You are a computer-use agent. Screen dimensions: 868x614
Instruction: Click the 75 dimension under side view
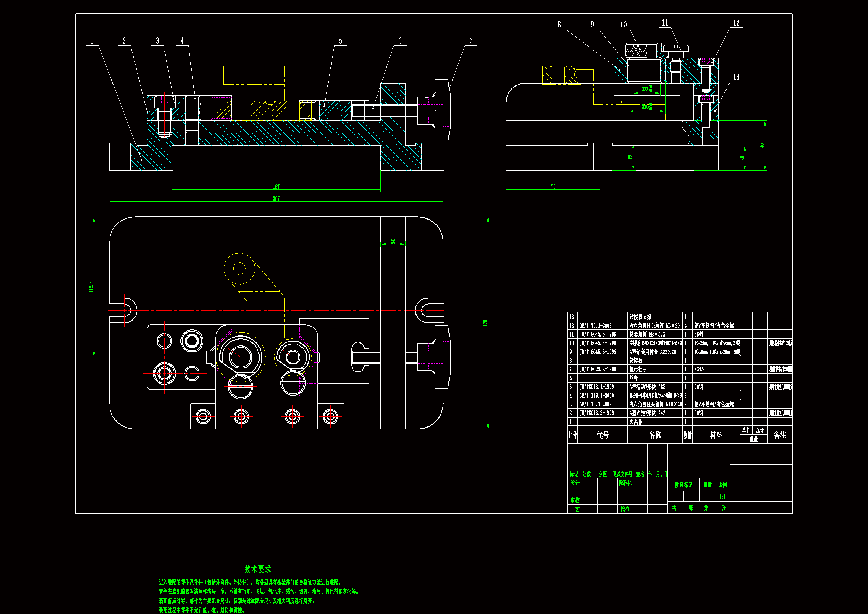(553, 187)
